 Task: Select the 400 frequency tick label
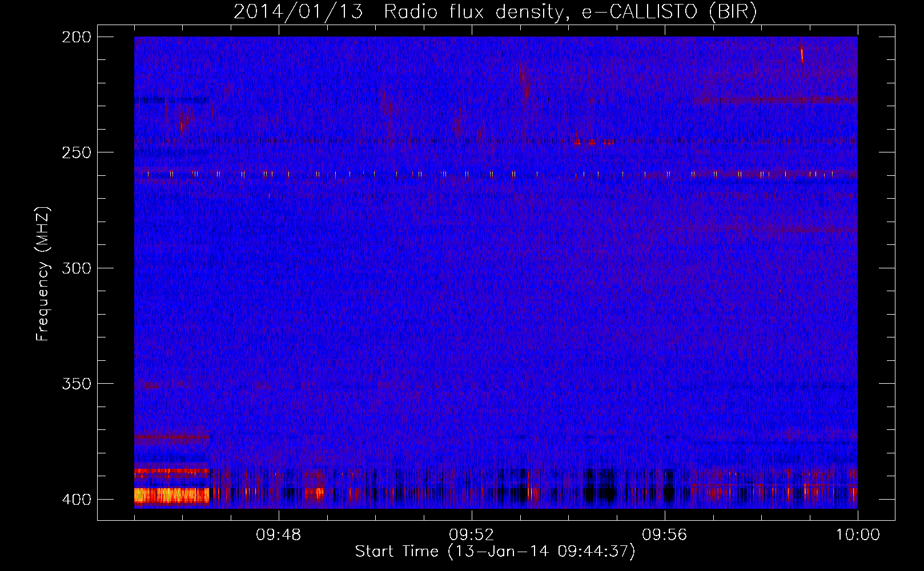pos(77,500)
